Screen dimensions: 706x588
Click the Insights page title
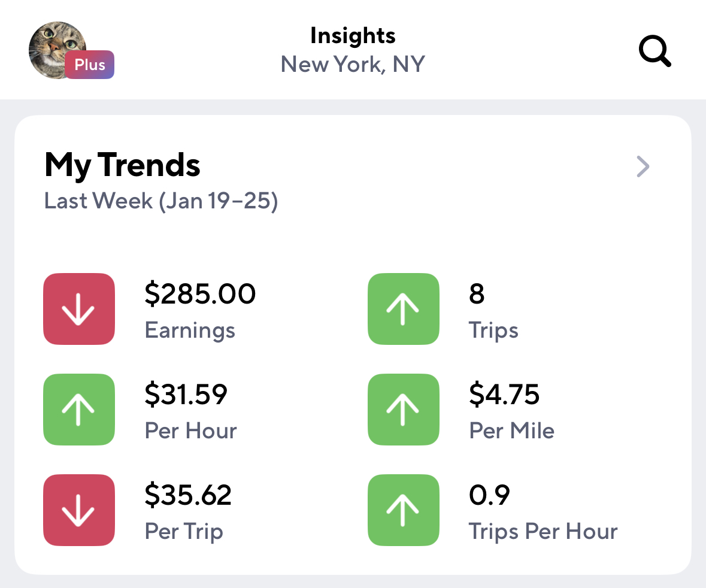(353, 36)
